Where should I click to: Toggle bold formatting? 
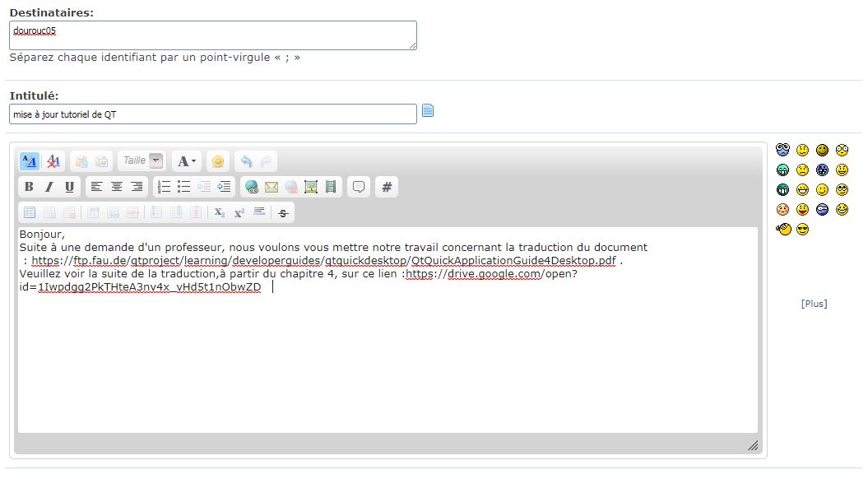[x=30, y=187]
